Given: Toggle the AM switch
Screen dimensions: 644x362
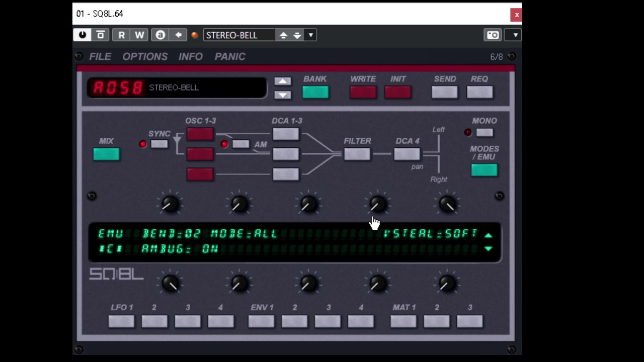Looking at the screenshot, I should [240, 144].
